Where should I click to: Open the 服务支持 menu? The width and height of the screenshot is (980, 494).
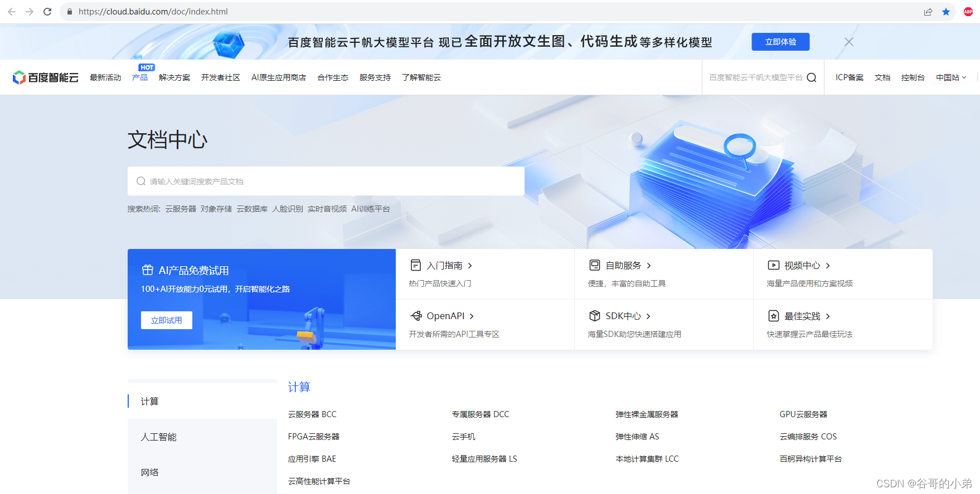(x=375, y=77)
